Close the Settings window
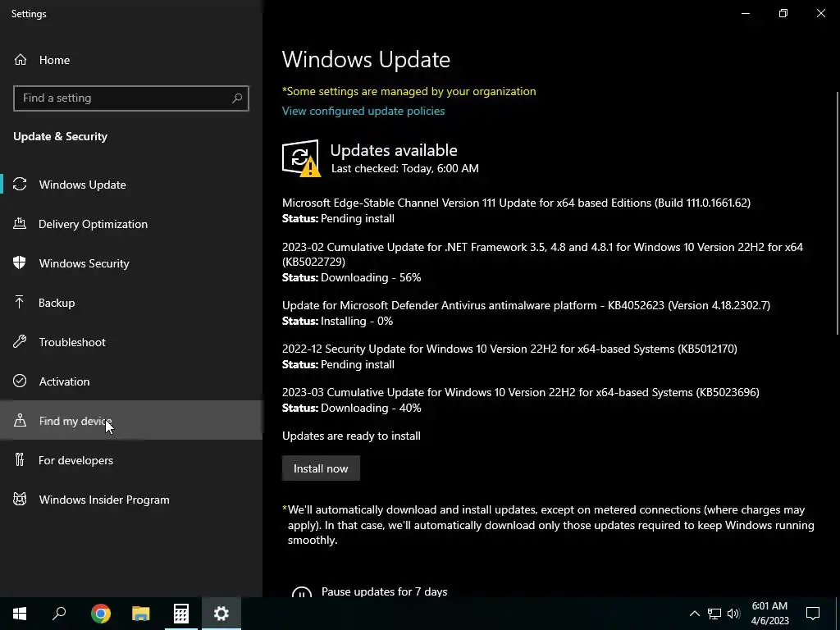Viewport: 840px width, 630px height. (x=820, y=13)
